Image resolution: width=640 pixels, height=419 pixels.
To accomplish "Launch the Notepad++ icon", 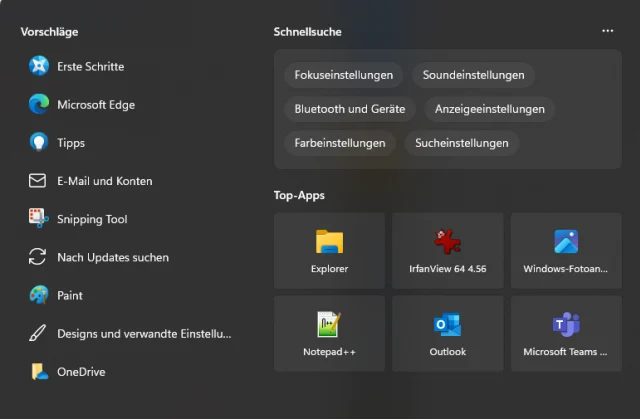I will [x=329, y=324].
